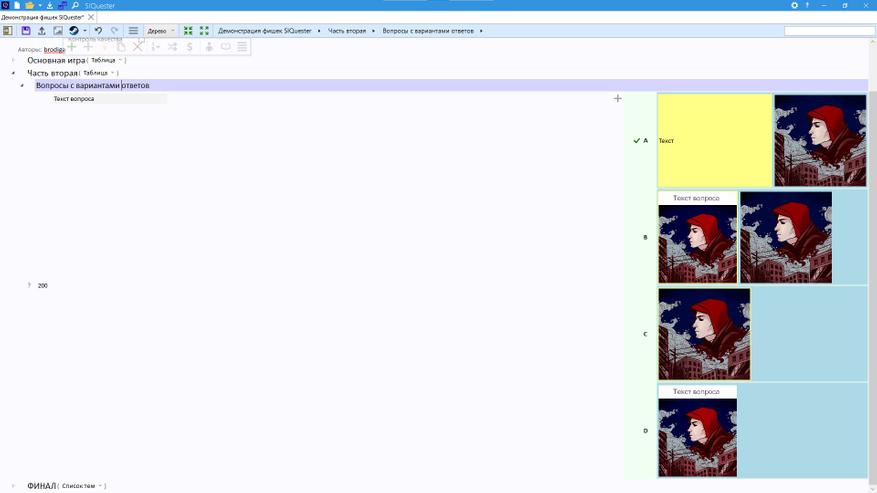The width and height of the screenshot is (877, 493).
Task: Open the Таблица dropdown for Основная игра
Action: click(106, 60)
